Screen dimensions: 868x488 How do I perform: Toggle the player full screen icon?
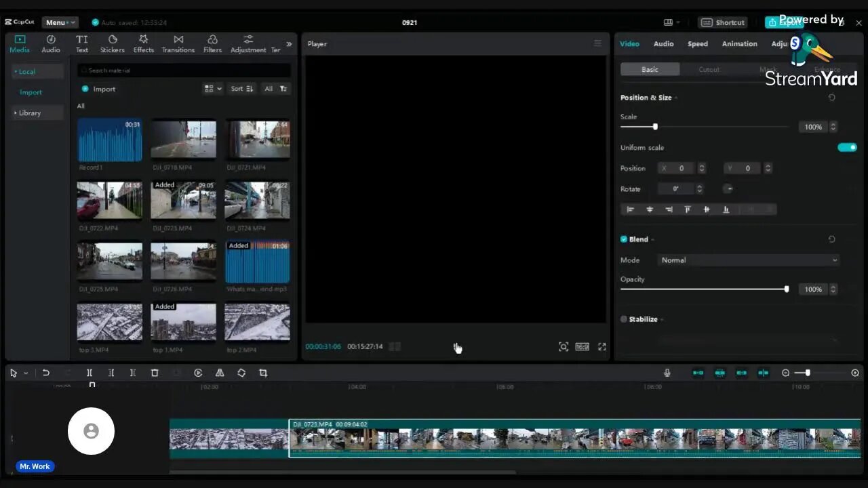click(x=601, y=346)
